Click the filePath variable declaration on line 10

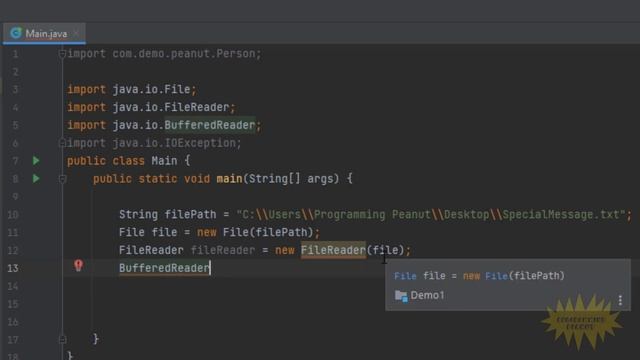pyautogui.click(x=191, y=214)
